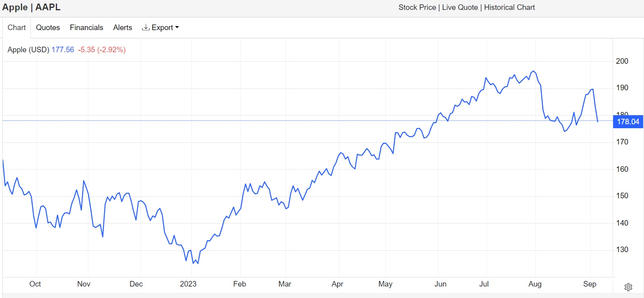Image resolution: width=644 pixels, height=298 pixels.
Task: Click the 190 price axis label
Action: (x=622, y=88)
